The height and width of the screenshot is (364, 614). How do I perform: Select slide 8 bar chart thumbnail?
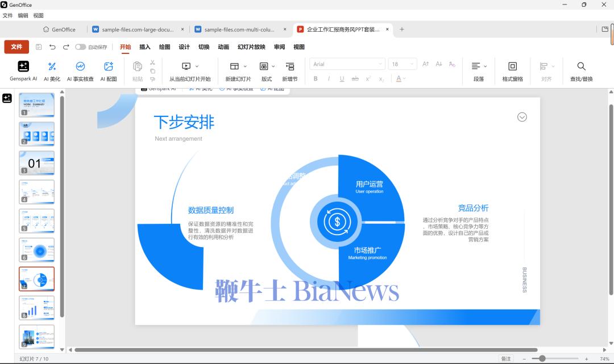36,308
